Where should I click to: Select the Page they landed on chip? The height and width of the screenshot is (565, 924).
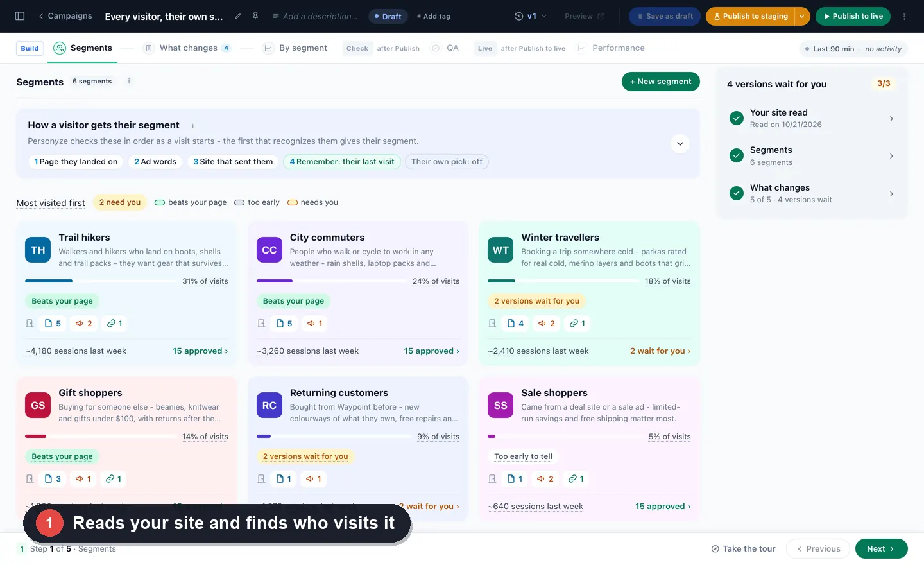76,162
